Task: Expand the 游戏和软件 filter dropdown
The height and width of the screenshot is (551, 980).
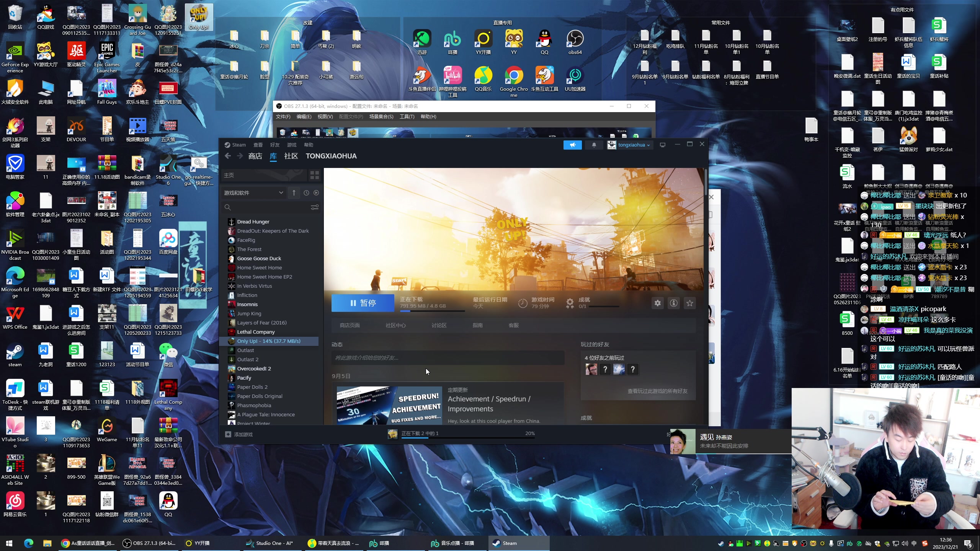Action: (x=253, y=193)
